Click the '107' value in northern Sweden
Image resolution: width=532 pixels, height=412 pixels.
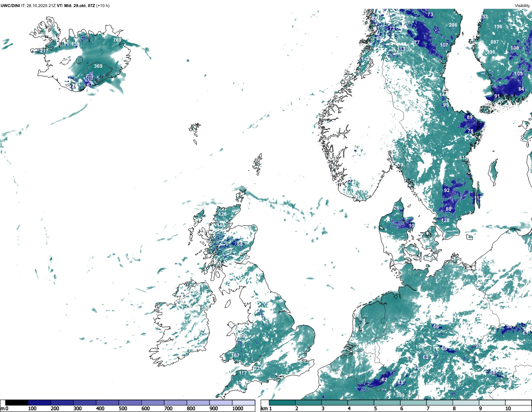tap(444, 45)
